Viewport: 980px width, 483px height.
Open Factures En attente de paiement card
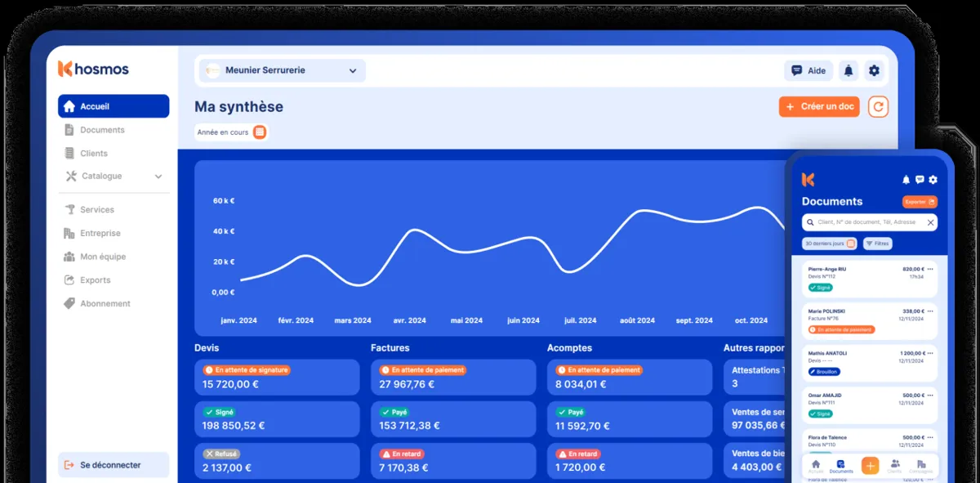(453, 378)
